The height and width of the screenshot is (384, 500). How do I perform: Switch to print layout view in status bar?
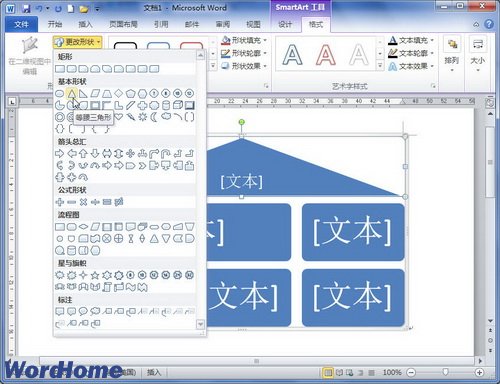point(328,372)
